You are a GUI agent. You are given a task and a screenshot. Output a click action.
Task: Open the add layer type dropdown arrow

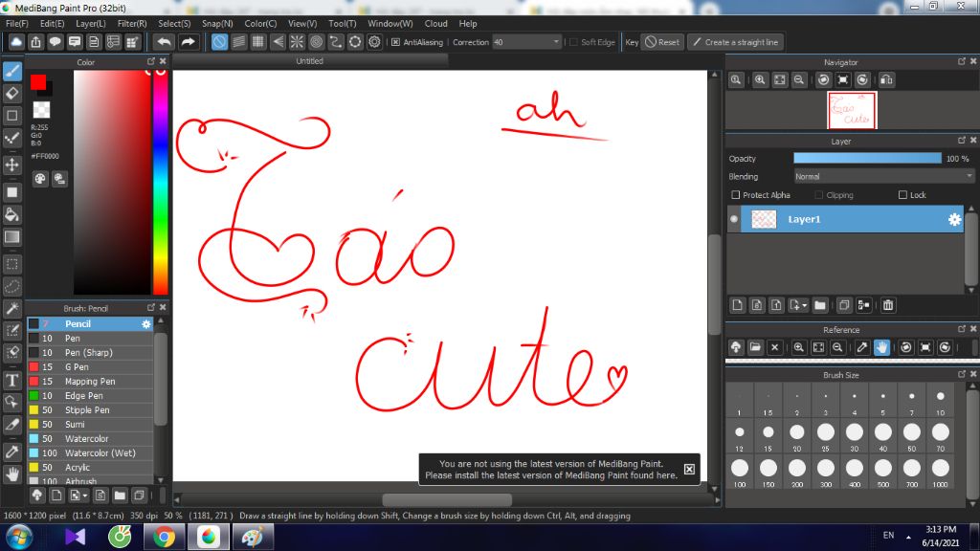804,305
